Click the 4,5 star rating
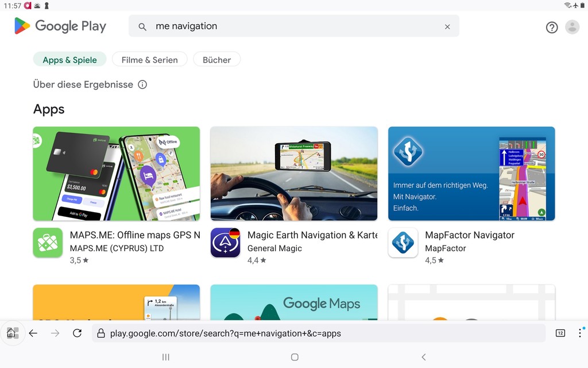Image resolution: width=588 pixels, height=368 pixels. click(x=435, y=260)
